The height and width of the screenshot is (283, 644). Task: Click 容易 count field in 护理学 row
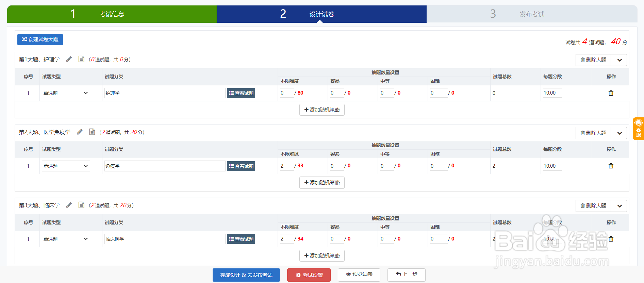[x=337, y=93]
